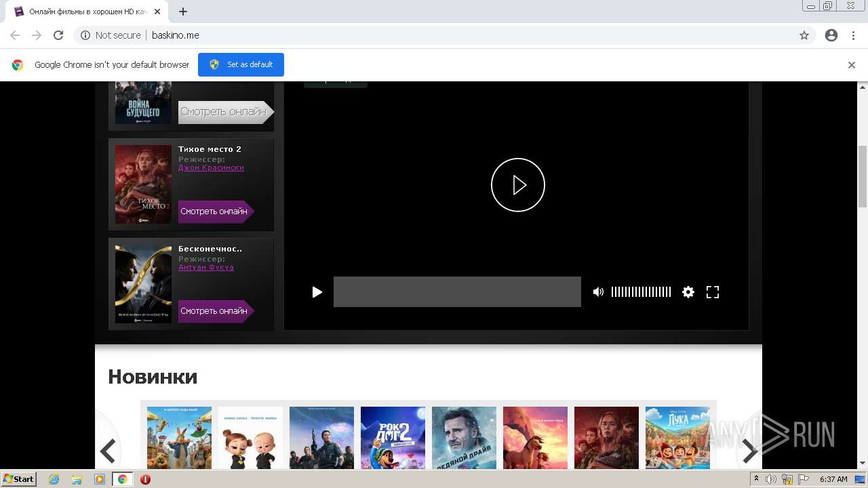This screenshot has width=868, height=488.
Task: Show hidden system tray icons
Action: 756,479
